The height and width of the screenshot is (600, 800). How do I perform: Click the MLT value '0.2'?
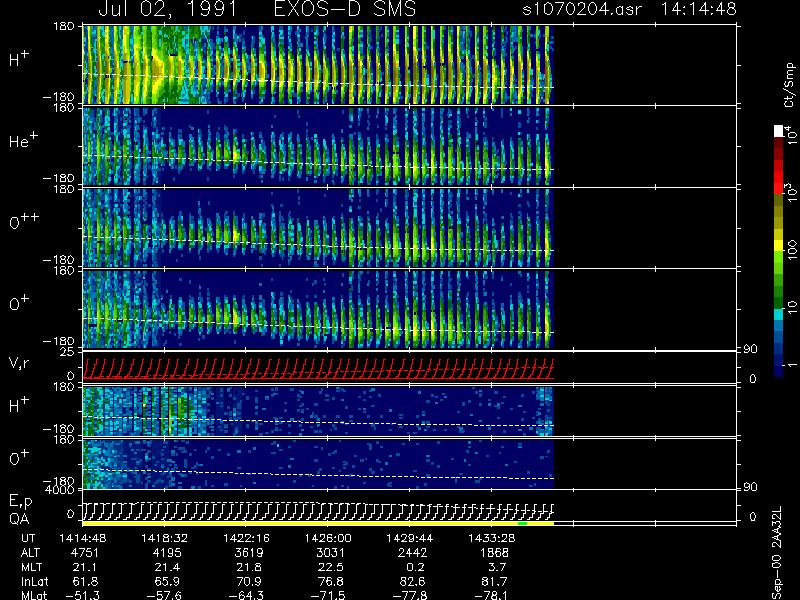tap(416, 567)
